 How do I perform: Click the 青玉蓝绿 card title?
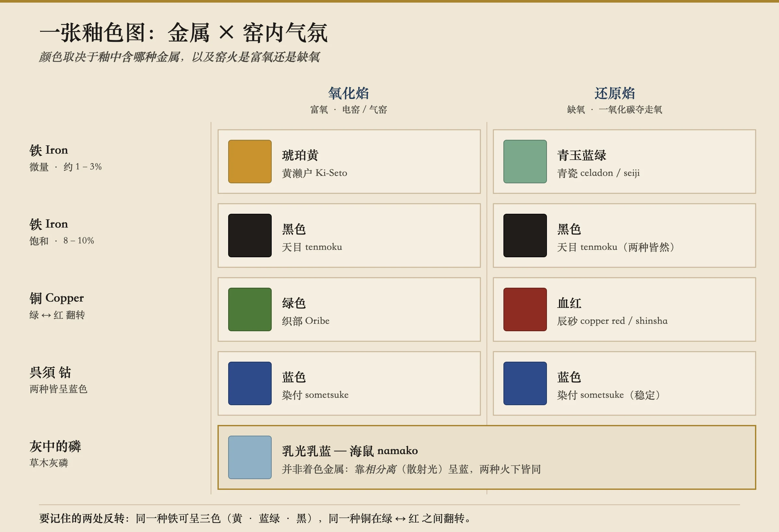(582, 155)
